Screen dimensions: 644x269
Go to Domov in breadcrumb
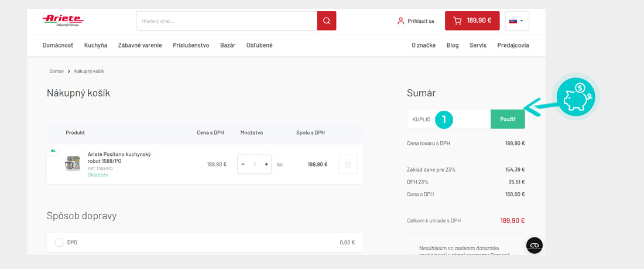56,71
